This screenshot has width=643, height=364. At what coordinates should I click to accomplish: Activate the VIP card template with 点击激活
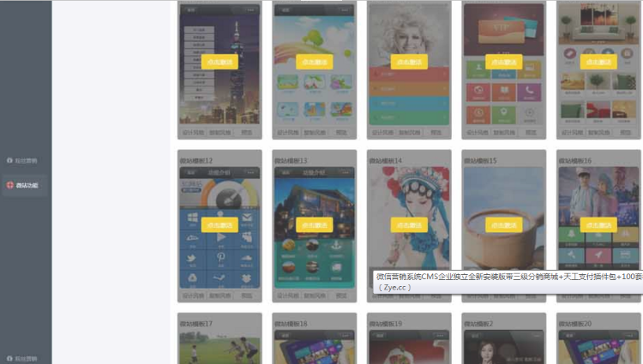pyautogui.click(x=503, y=62)
